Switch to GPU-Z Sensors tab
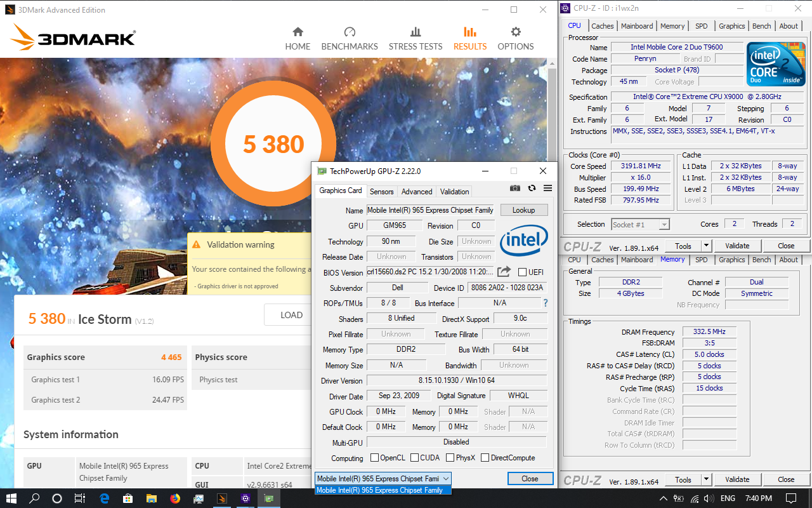The image size is (812, 508). click(382, 191)
